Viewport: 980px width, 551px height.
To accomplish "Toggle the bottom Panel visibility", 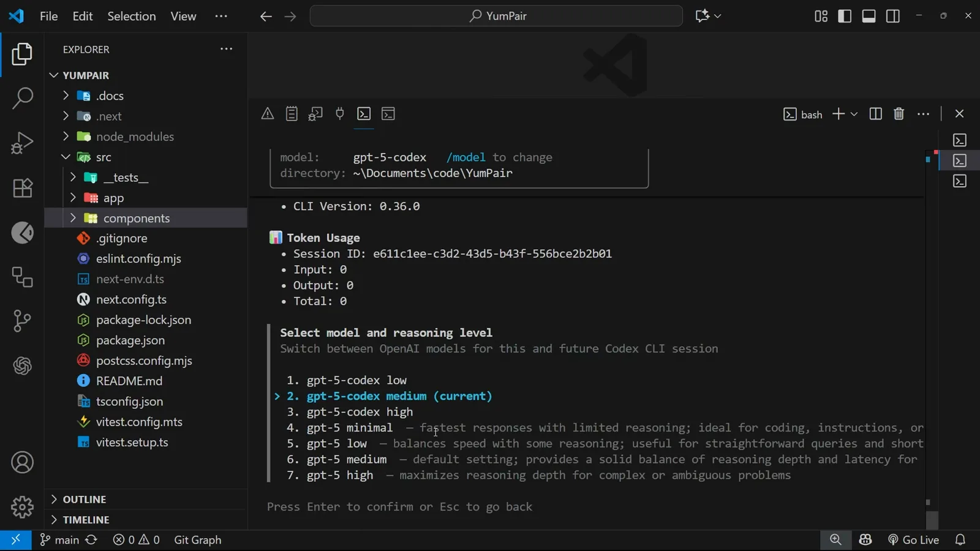I will coord(869,16).
